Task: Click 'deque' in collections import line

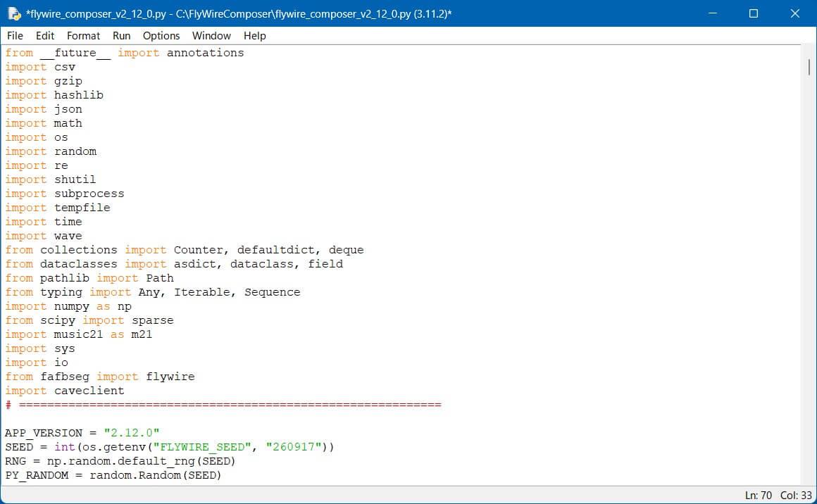Action: click(x=346, y=250)
